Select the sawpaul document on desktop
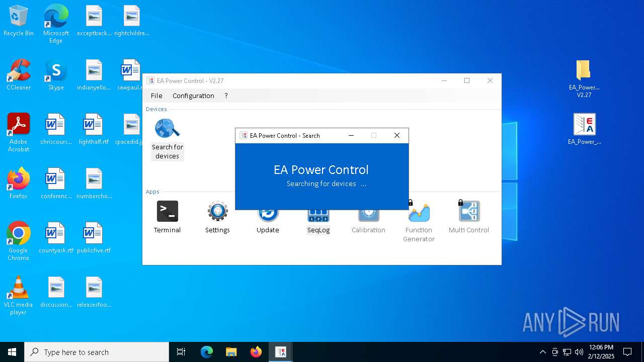The image size is (644, 362). click(x=129, y=74)
